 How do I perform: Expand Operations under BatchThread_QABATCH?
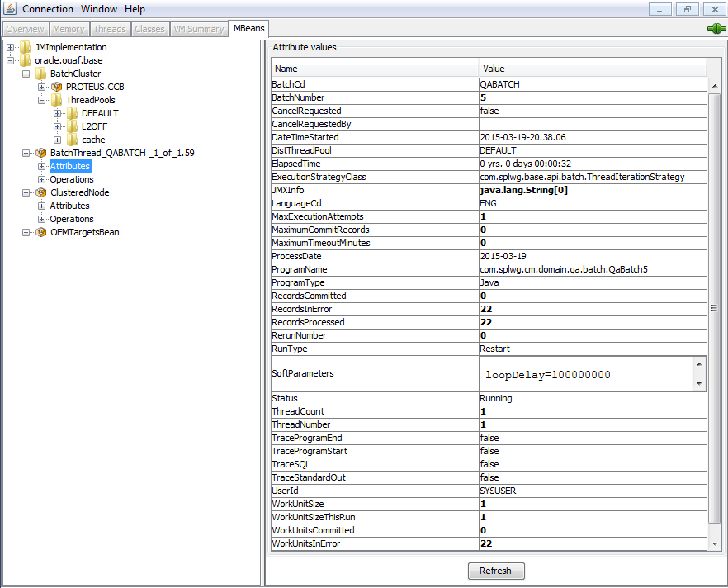pyautogui.click(x=41, y=179)
